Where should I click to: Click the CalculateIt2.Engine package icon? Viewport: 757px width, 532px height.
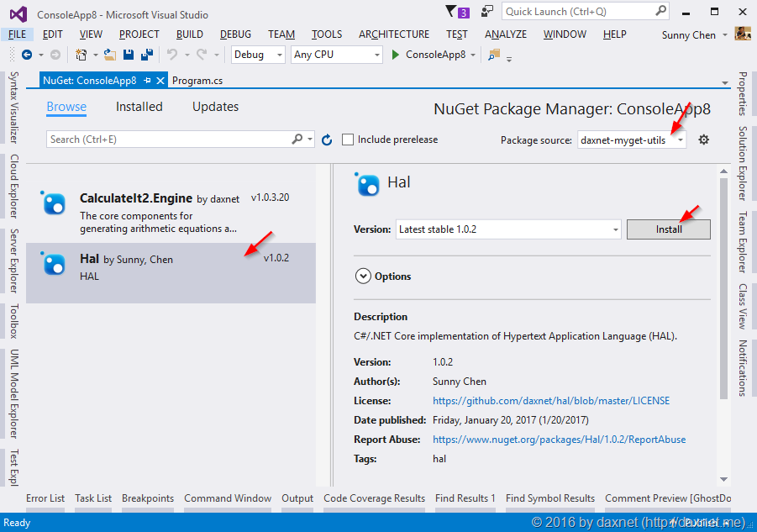[54, 203]
